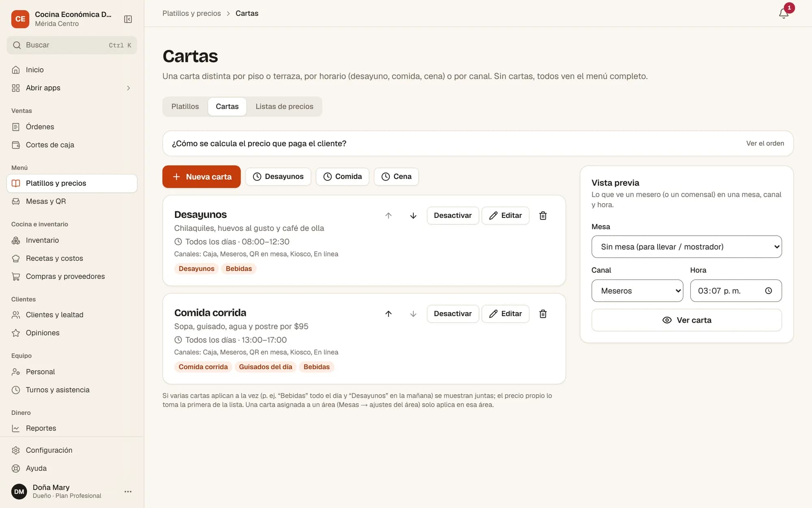This screenshot has height=508, width=812.
Task: Move Comida corrida carta up
Action: [389, 314]
